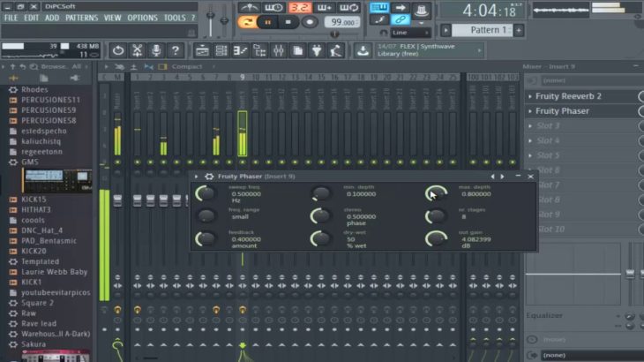Open KICK15 folder in browser
Viewport: 644px width, 362px height.
tap(34, 200)
